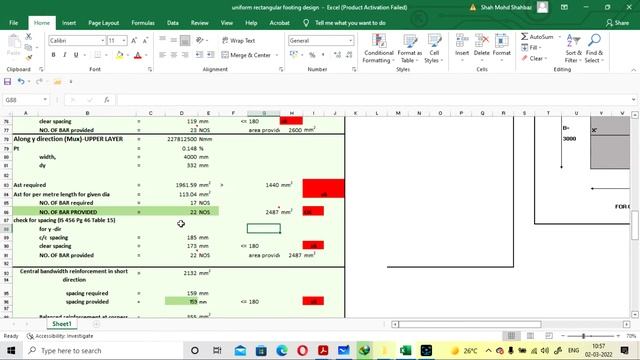Click Delete cells
The width and height of the screenshot is (640, 360).
coord(482,48)
